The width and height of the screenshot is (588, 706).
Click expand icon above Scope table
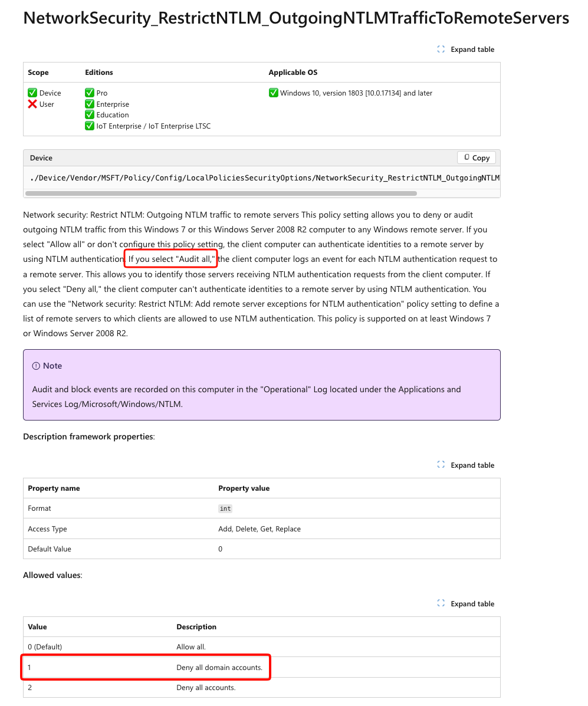441,49
